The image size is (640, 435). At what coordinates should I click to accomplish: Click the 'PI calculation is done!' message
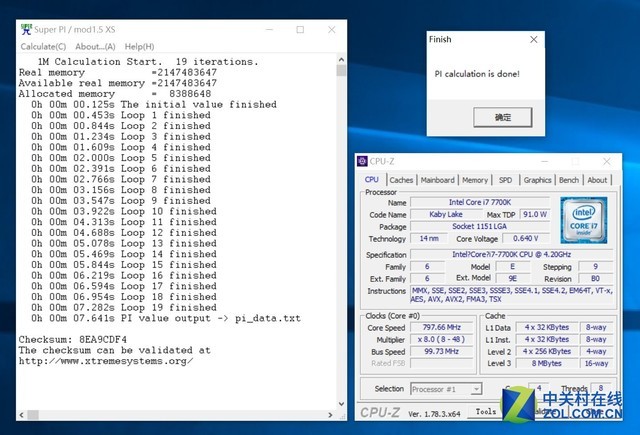tap(477, 74)
